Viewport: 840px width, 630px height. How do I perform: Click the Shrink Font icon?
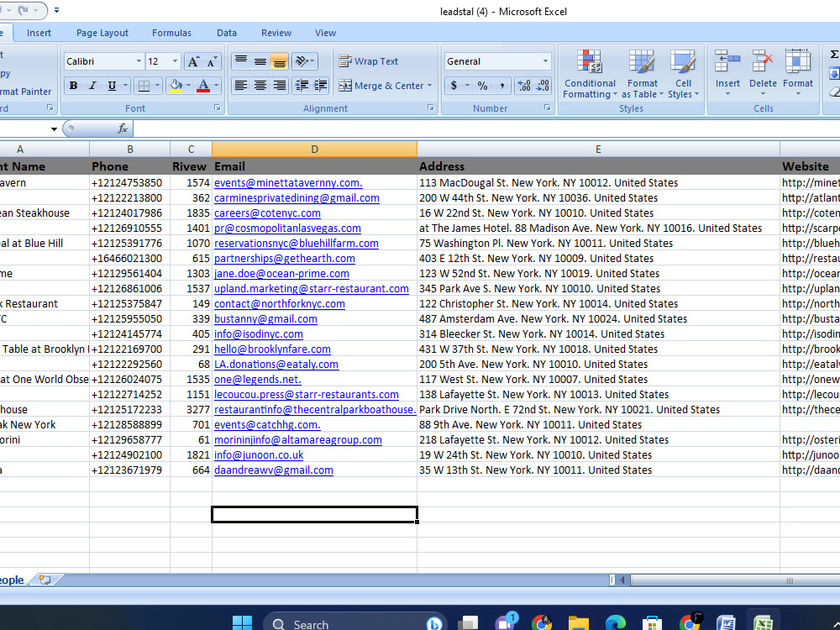[212, 61]
